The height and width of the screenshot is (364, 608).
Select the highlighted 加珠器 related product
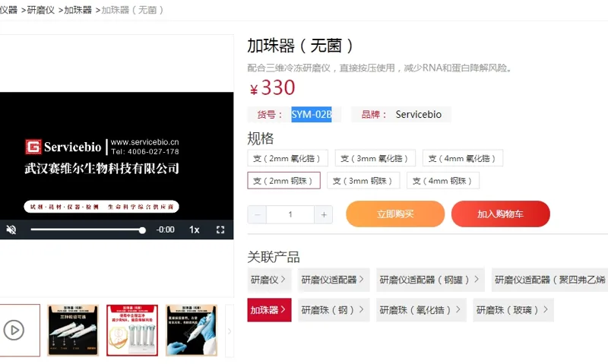pyautogui.click(x=269, y=310)
